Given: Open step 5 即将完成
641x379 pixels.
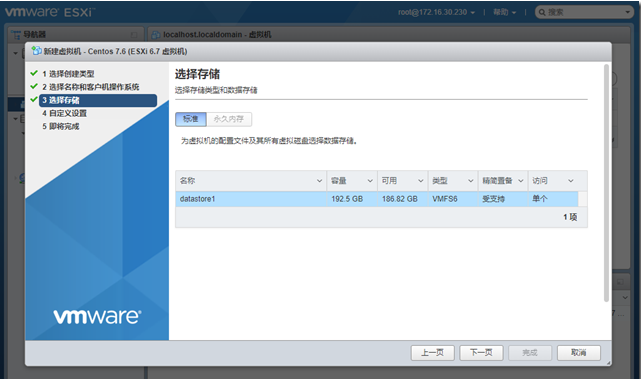Looking at the screenshot, I should (61, 126).
